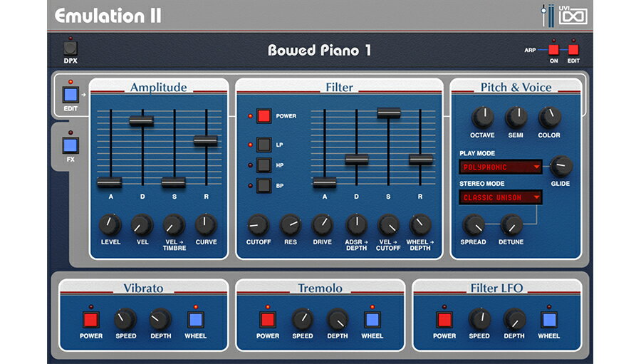The width and height of the screenshot is (641, 364).
Task: Switch to the FX page
Action: [x=70, y=146]
